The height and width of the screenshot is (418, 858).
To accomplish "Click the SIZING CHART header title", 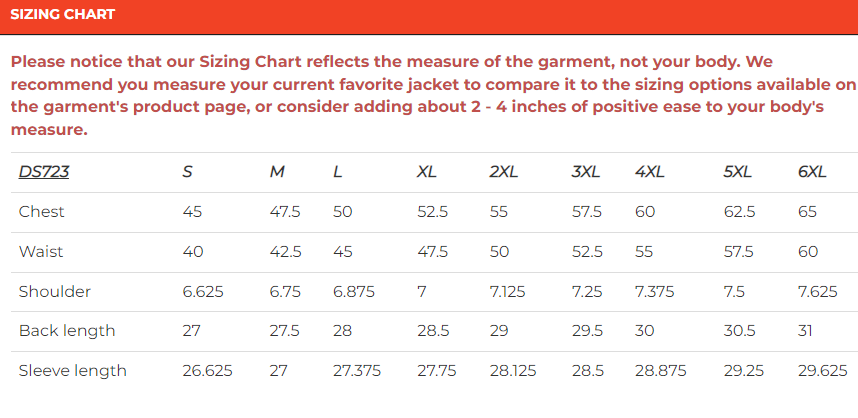I will pyautogui.click(x=63, y=15).
